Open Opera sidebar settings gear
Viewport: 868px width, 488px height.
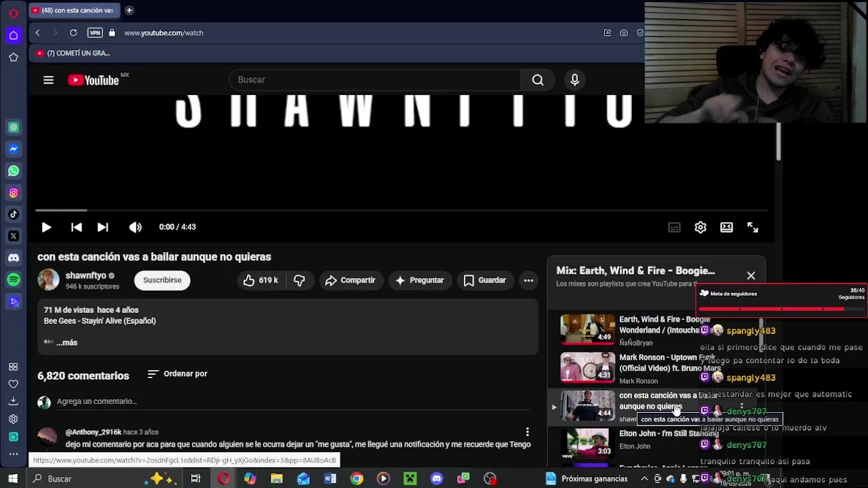pos(14,419)
